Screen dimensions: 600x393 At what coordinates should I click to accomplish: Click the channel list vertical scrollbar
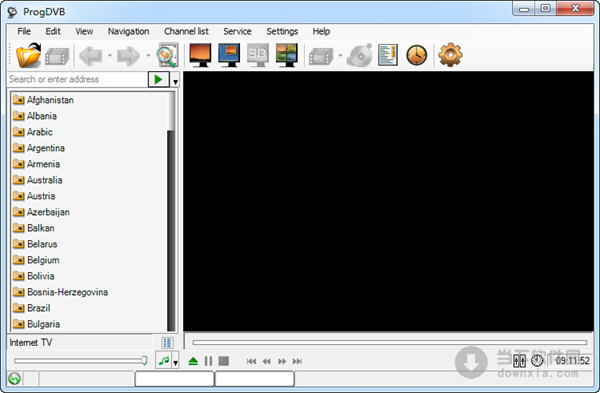point(171,211)
